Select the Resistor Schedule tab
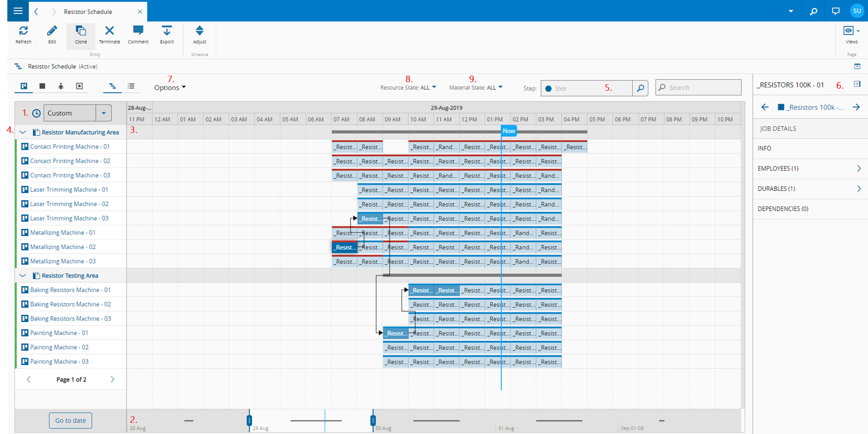 pyautogui.click(x=88, y=12)
